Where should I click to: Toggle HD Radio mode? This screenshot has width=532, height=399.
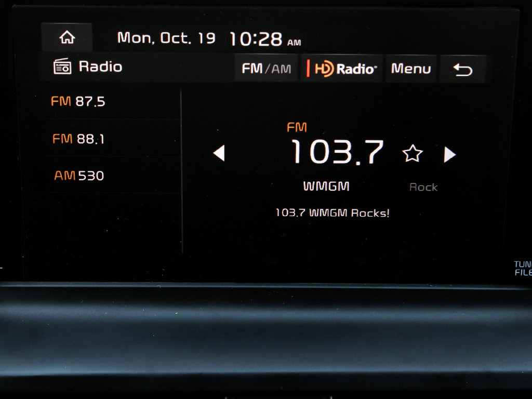pyautogui.click(x=342, y=69)
